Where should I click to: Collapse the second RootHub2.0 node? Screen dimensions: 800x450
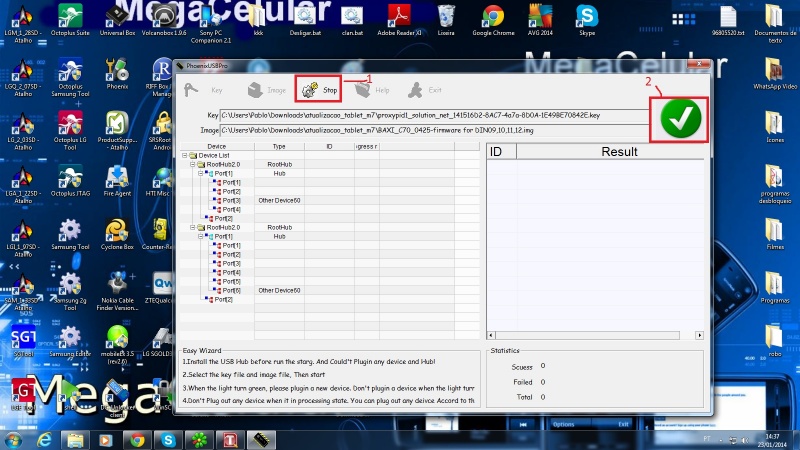coord(193,227)
